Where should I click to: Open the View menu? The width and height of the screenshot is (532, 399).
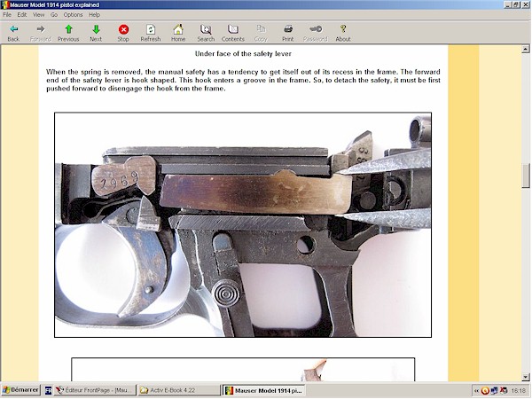point(38,14)
